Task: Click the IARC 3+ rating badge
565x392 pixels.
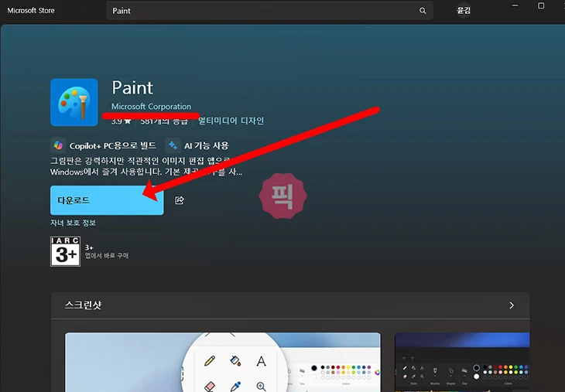Action: click(65, 251)
